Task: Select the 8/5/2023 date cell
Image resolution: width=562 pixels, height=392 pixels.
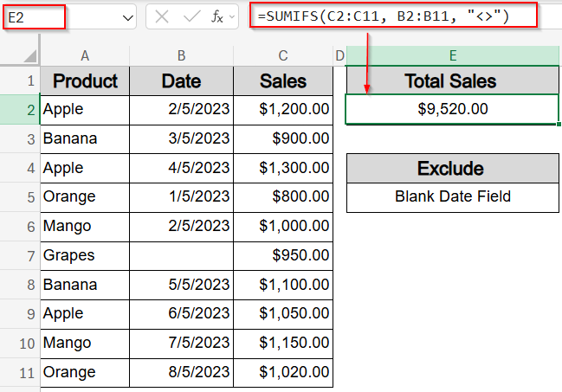Action: coord(181,373)
